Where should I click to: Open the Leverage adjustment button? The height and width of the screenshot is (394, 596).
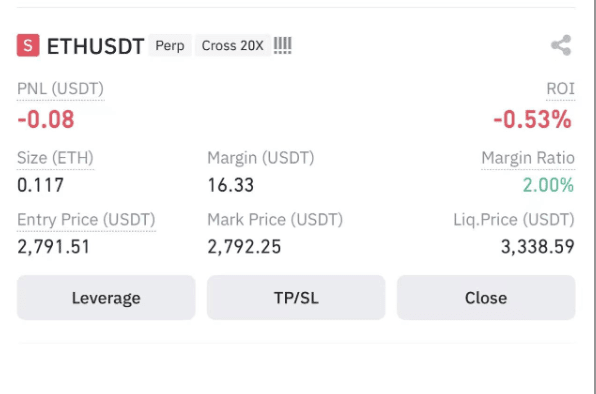[106, 297]
